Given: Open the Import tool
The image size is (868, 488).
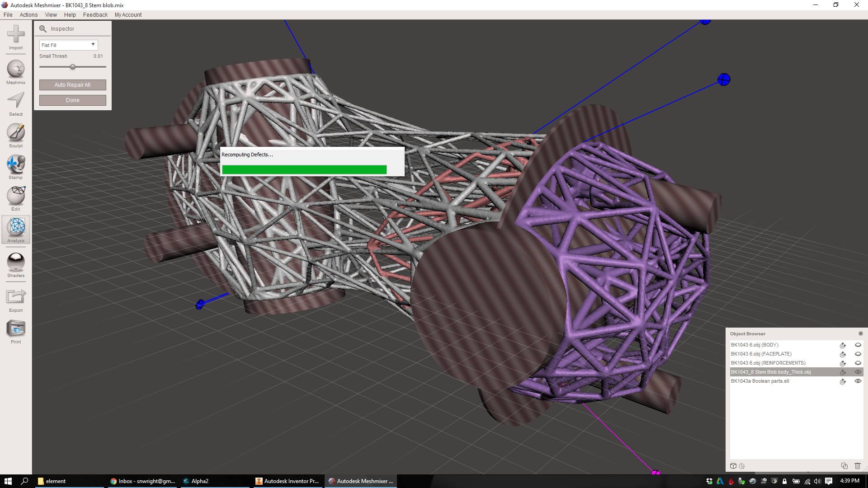Looking at the screenshot, I should pyautogui.click(x=16, y=34).
